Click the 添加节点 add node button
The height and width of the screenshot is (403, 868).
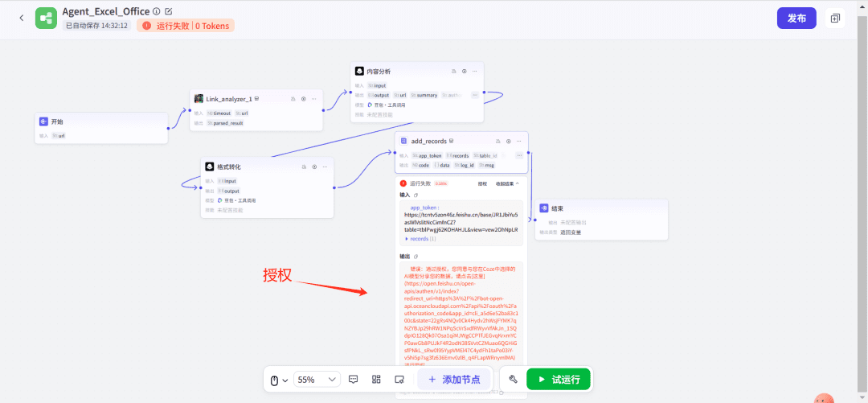tap(454, 380)
